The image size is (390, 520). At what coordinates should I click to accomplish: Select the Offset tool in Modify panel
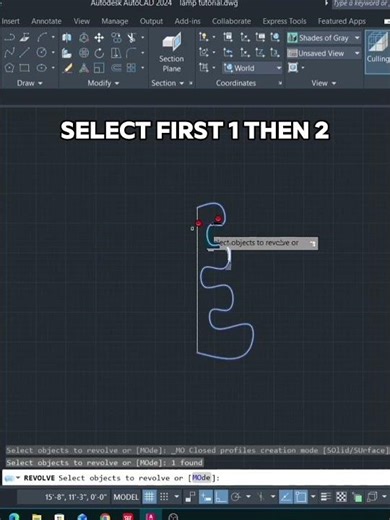(x=116, y=68)
